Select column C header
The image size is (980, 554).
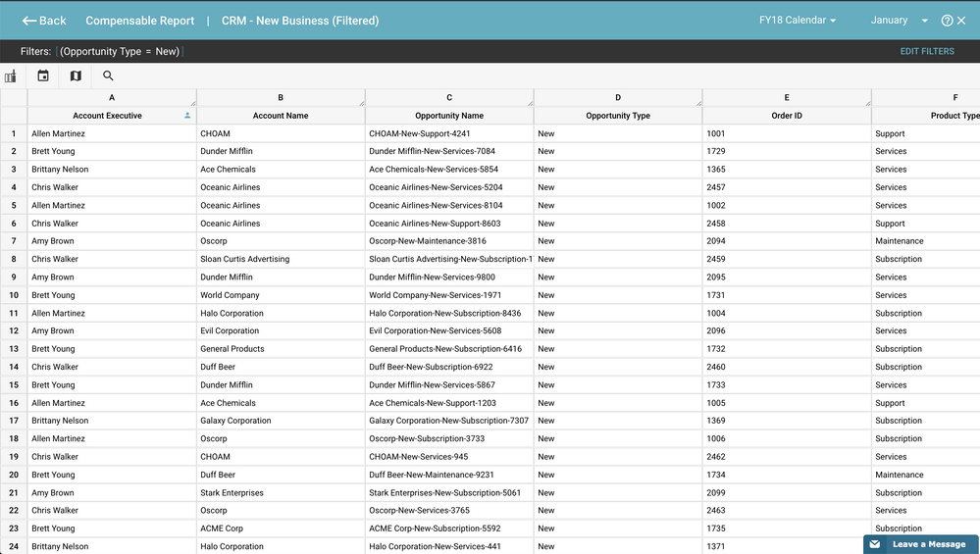449,97
